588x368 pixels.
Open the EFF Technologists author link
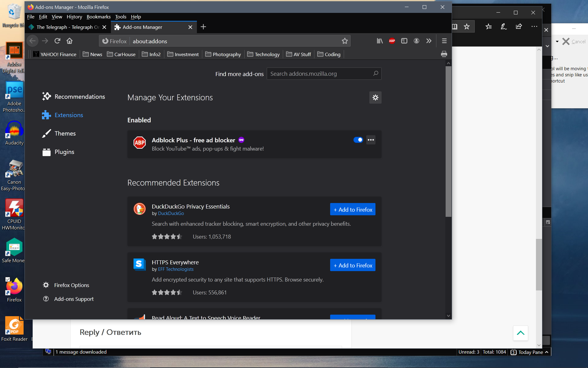175,269
